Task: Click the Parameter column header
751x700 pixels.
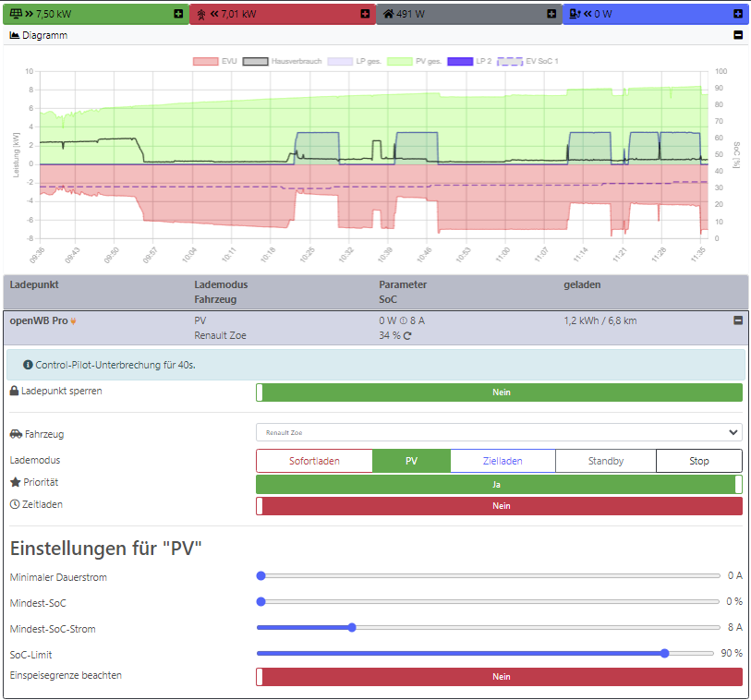Action: pyautogui.click(x=403, y=284)
